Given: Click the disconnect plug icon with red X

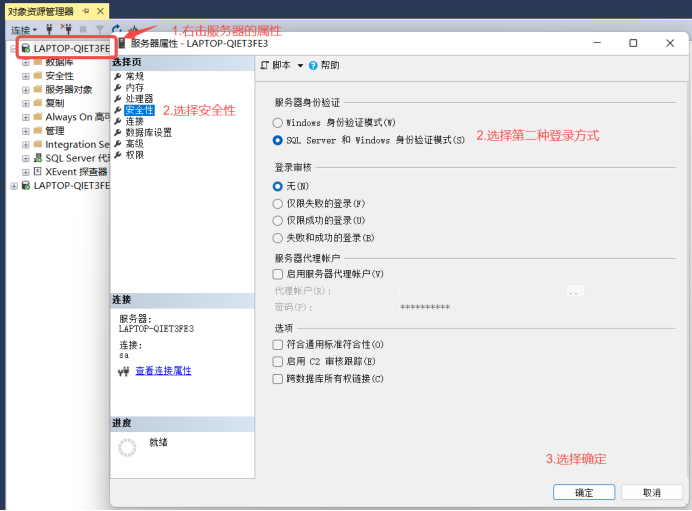Looking at the screenshot, I should coord(66,29).
